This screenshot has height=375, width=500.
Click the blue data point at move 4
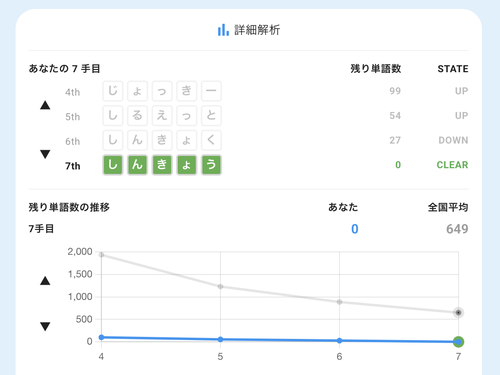tap(101, 337)
